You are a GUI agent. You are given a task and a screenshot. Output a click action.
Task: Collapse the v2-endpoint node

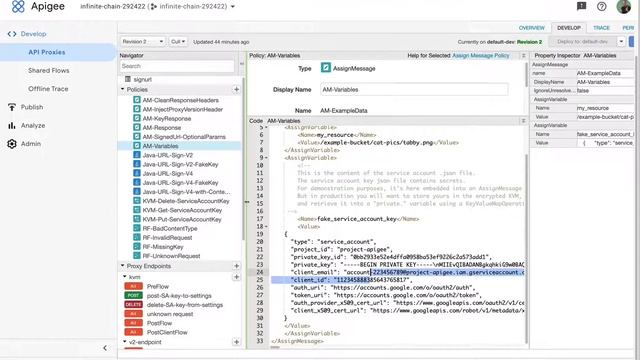click(x=125, y=342)
